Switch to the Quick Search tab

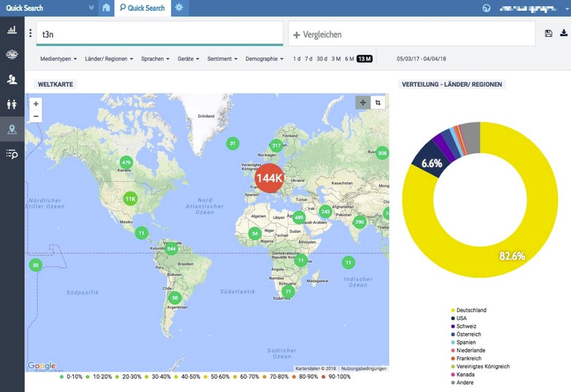(142, 8)
